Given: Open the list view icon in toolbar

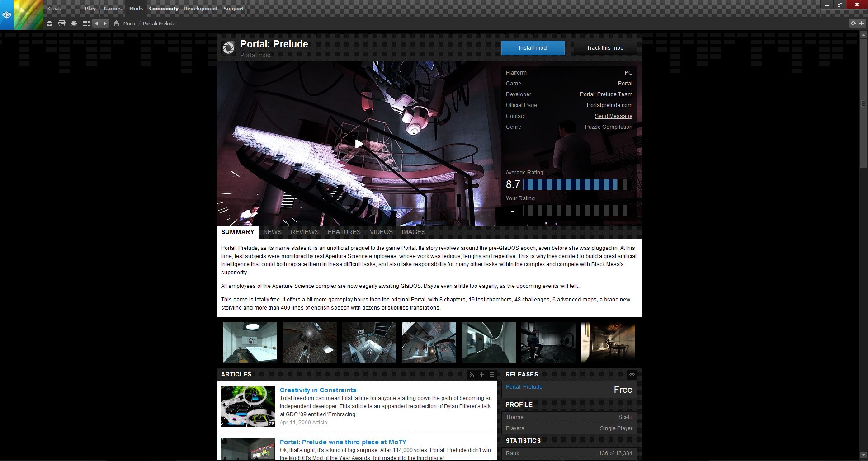Looking at the screenshot, I should (x=86, y=24).
